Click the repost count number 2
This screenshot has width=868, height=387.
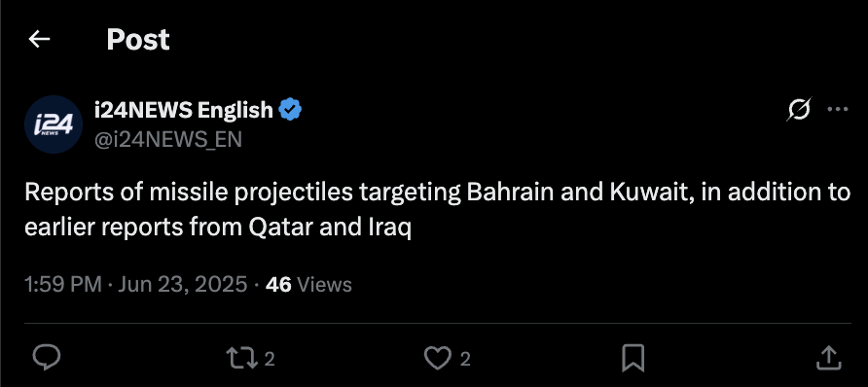point(269,360)
